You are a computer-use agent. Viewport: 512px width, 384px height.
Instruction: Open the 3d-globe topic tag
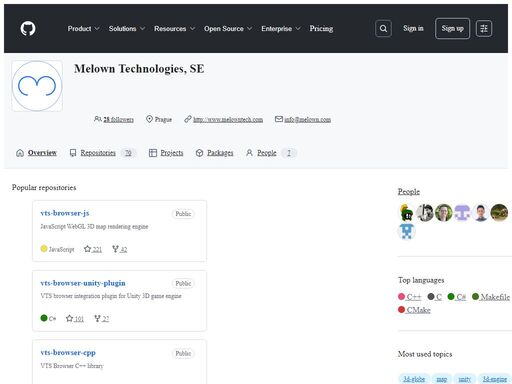click(x=414, y=379)
